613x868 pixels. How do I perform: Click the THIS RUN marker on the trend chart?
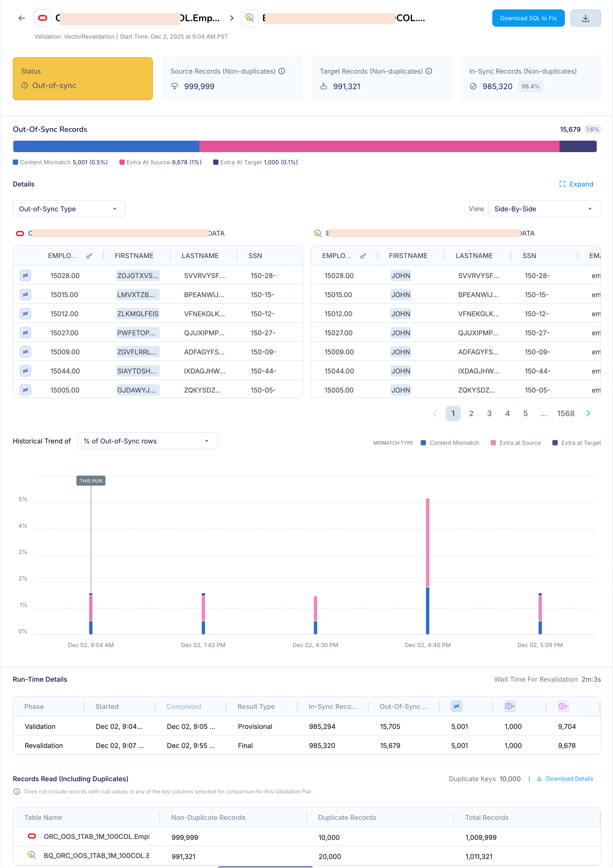coord(91,480)
